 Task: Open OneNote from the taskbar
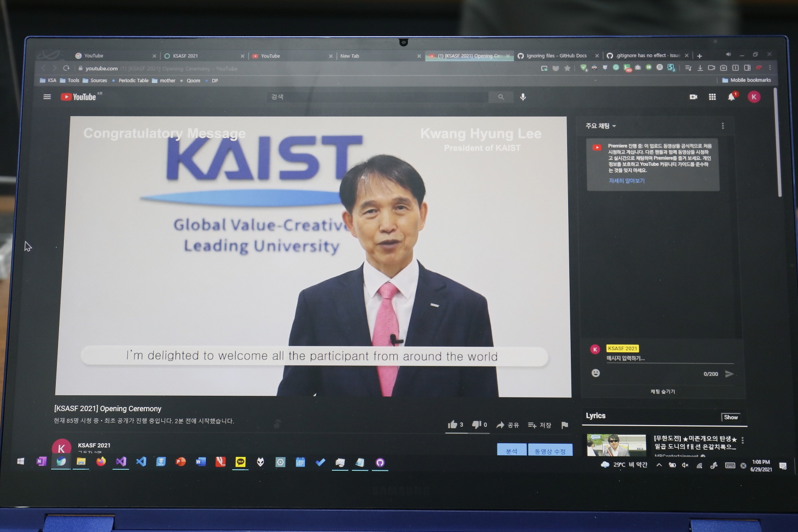pos(41,461)
